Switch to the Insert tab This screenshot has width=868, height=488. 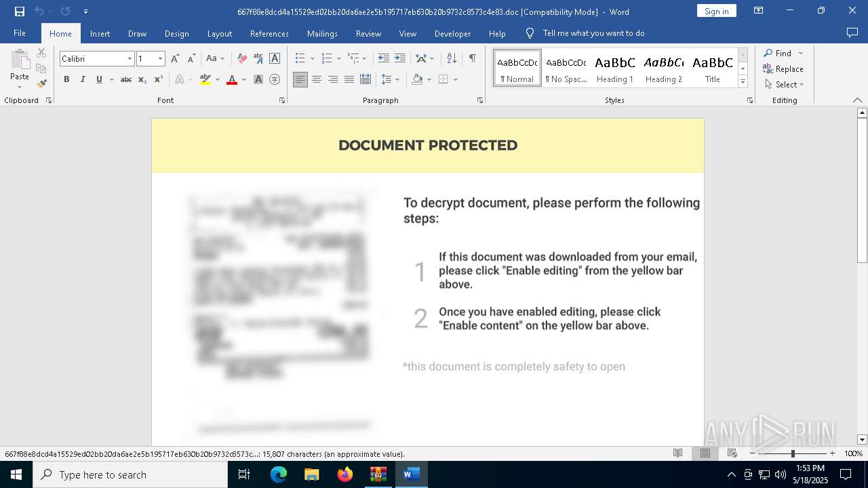point(100,33)
